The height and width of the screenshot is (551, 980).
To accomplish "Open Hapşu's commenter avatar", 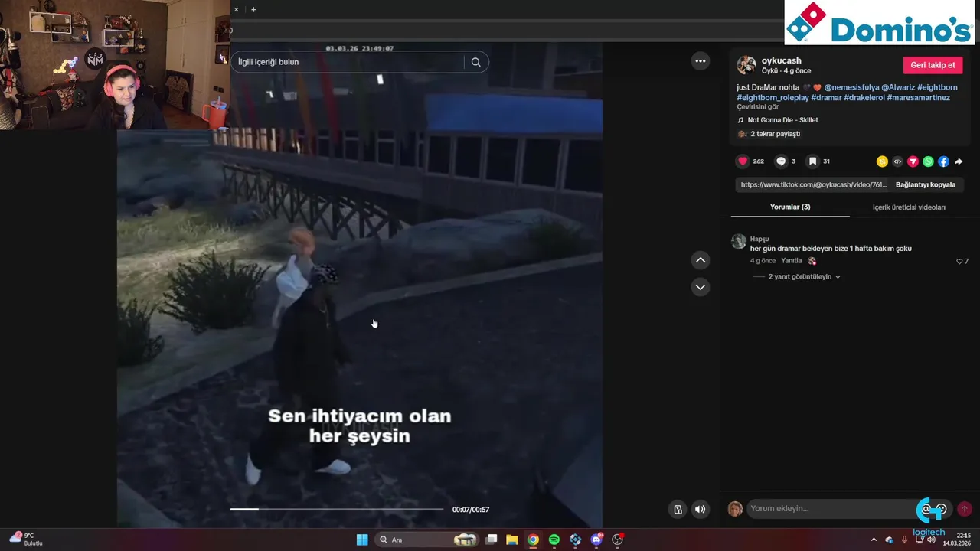I will (739, 242).
